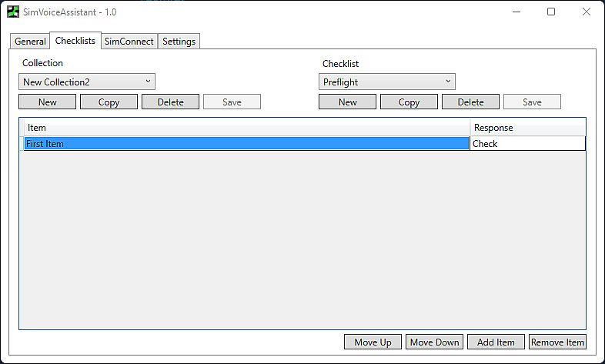Image resolution: width=605 pixels, height=364 pixels.
Task: Select the Checklists tab
Action: coord(75,41)
